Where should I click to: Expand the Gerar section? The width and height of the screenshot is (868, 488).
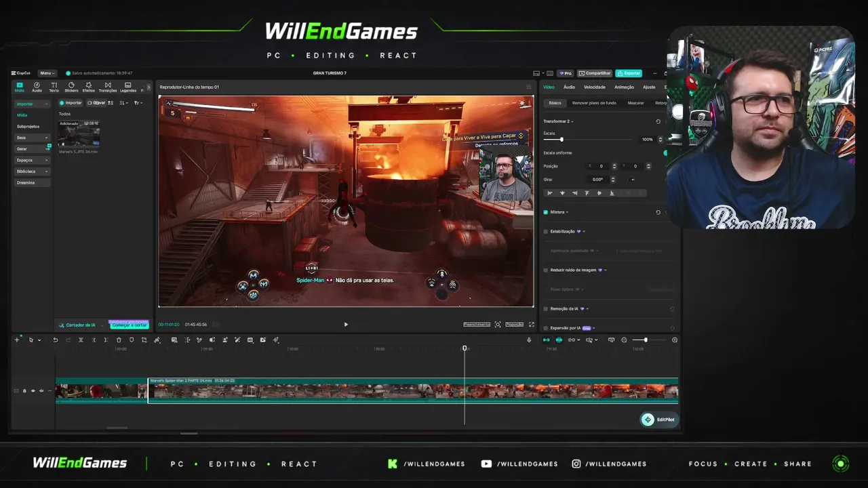tap(32, 149)
